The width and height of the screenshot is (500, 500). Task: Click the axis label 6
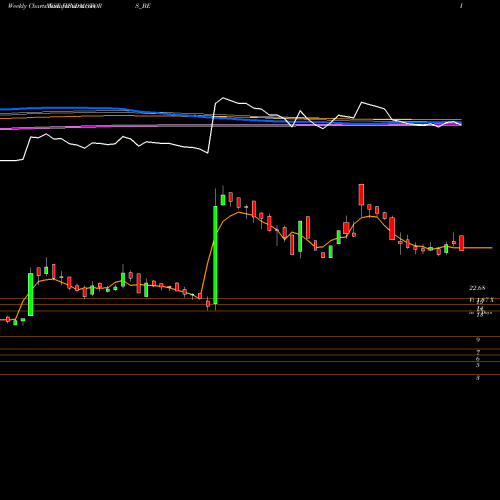click(478, 359)
